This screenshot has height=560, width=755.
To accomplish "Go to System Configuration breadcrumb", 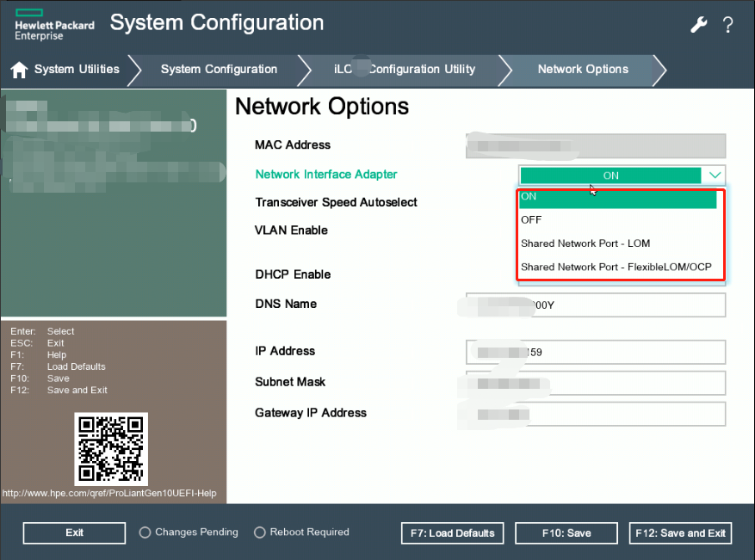I will tap(219, 70).
